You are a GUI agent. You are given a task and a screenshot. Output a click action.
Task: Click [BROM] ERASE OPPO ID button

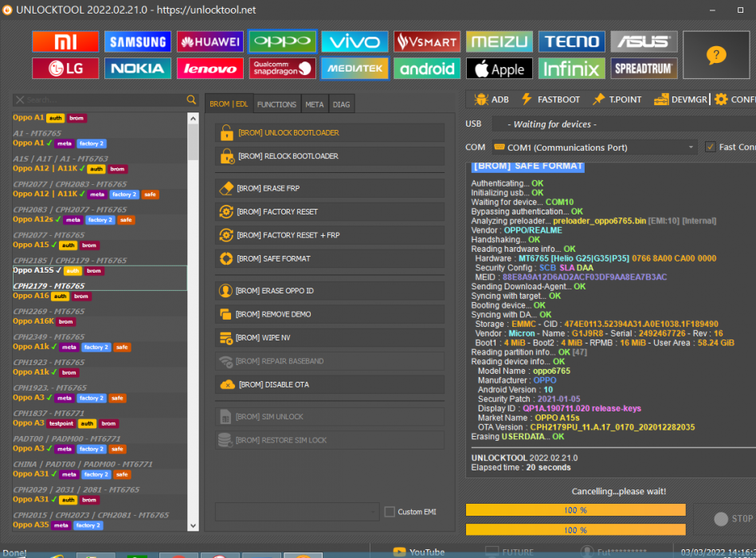[x=330, y=291]
